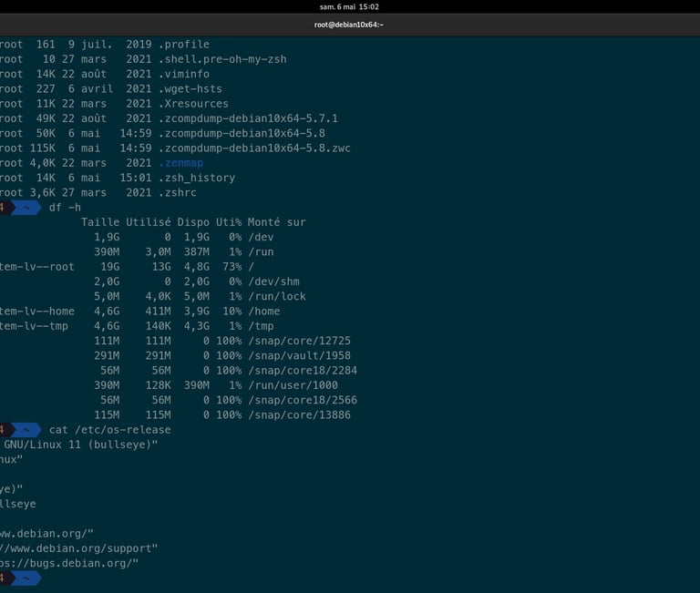Select the .profile file name
Screen dimensions: 700x593
point(184,44)
